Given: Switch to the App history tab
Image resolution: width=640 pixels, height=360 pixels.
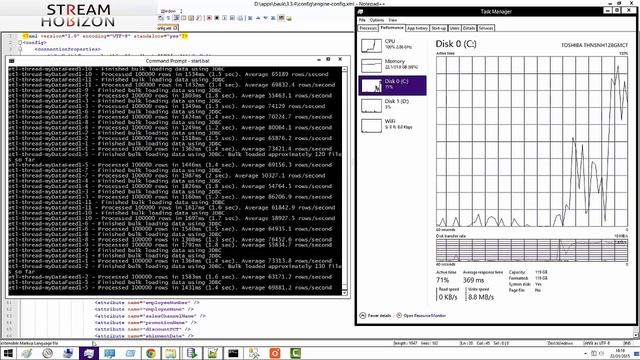Looking at the screenshot, I should coord(417,28).
